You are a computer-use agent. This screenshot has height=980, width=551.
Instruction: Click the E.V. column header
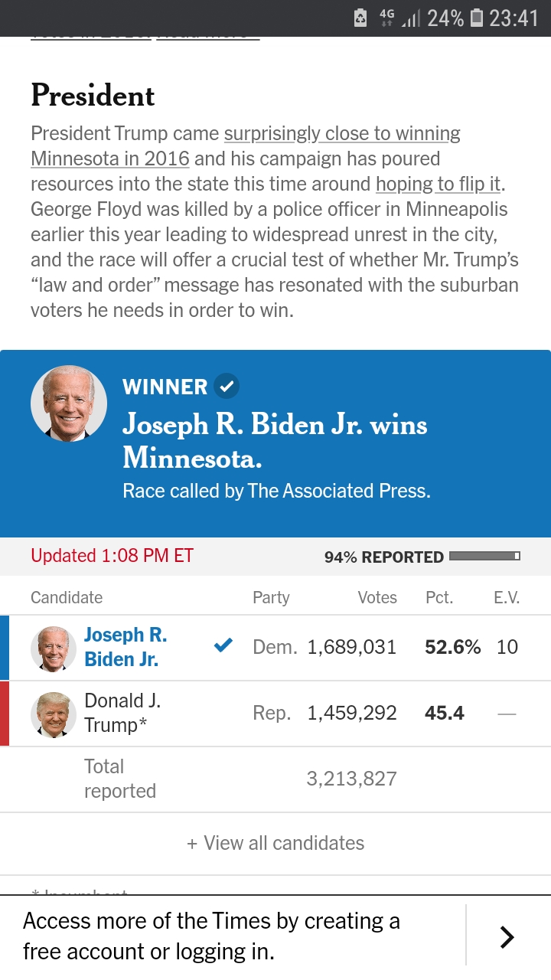507,598
